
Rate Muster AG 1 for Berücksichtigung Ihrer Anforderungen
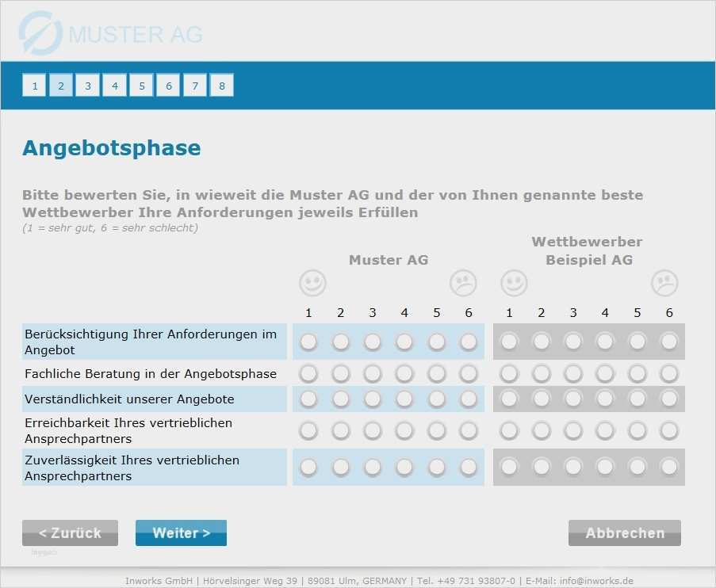(308, 342)
